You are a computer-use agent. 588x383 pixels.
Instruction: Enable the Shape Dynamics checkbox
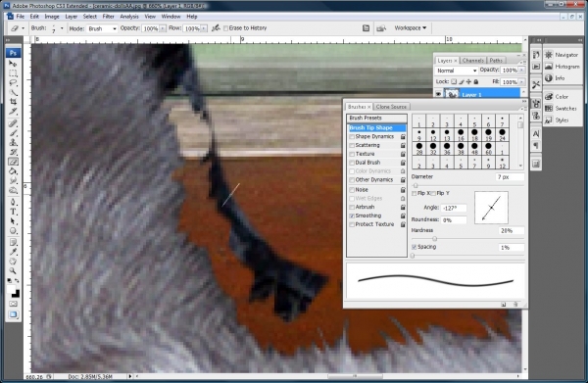click(x=352, y=137)
